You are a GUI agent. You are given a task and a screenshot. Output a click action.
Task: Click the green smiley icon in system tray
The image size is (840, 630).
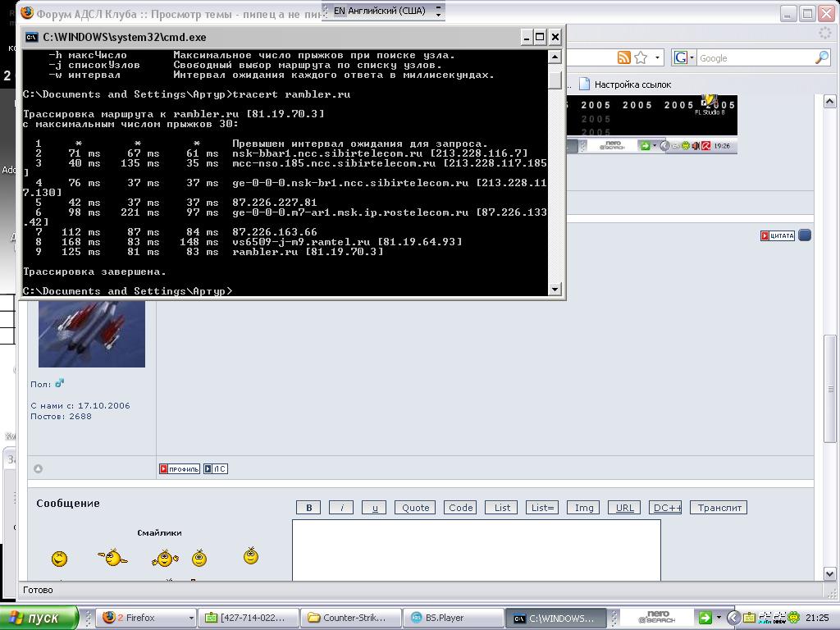click(794, 617)
